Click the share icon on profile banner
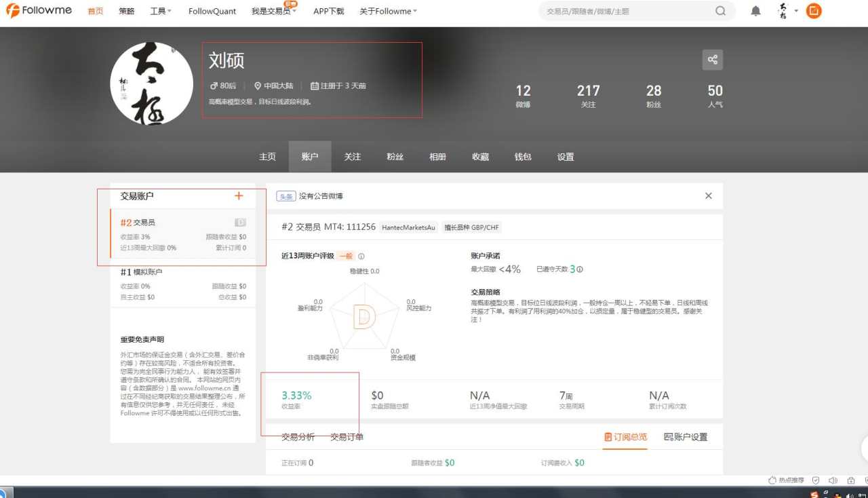This screenshot has height=498, width=868. tap(713, 60)
